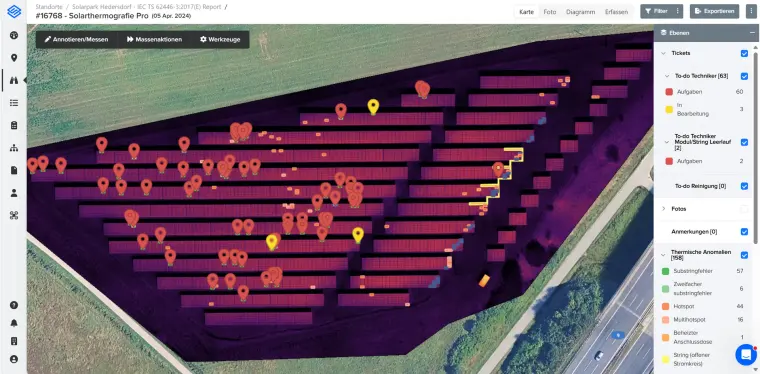Open Solarpark Hedendorf report breadcrumb link
This screenshot has height=374, width=760.
click(x=146, y=7)
